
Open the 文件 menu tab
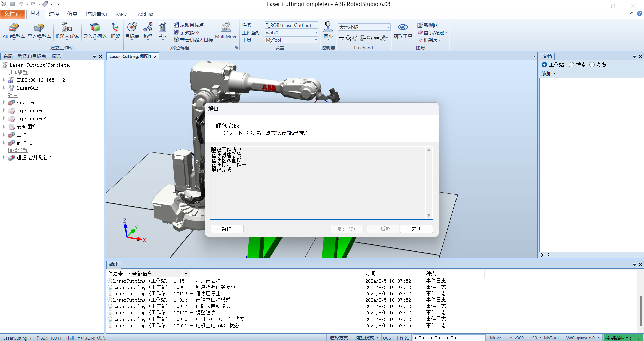click(12, 14)
